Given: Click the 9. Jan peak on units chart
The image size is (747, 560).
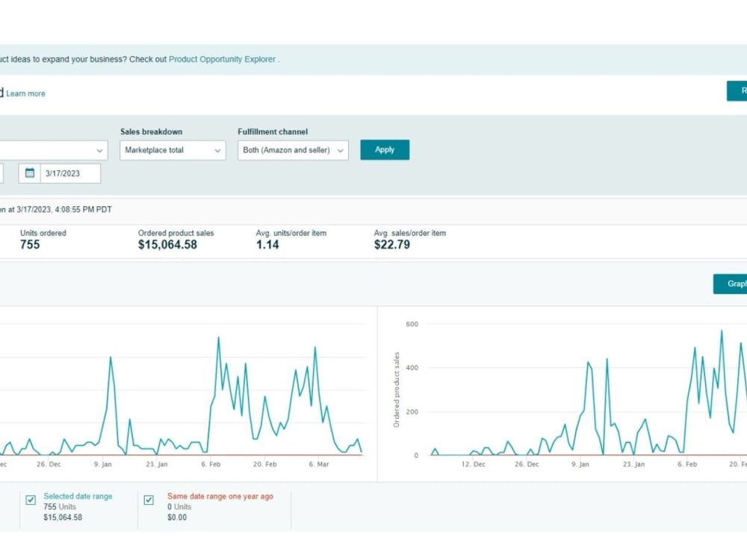Looking at the screenshot, I should (x=111, y=357).
